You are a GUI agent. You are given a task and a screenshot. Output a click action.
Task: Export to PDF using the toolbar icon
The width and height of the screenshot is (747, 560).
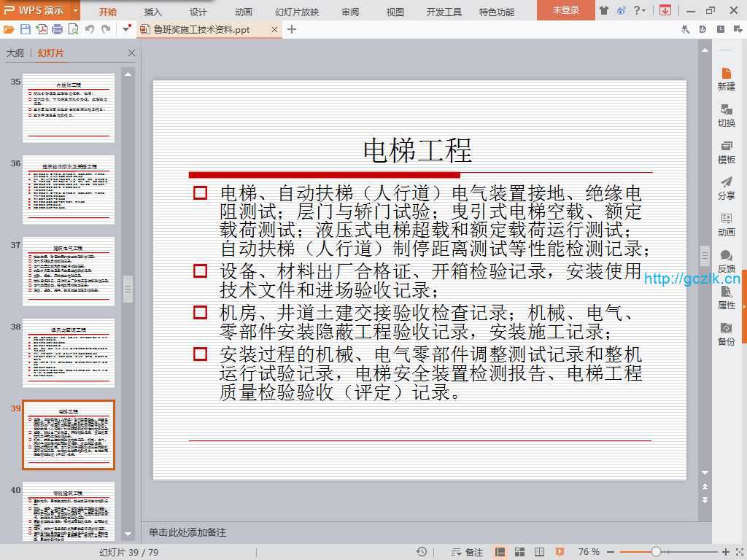tap(42, 29)
